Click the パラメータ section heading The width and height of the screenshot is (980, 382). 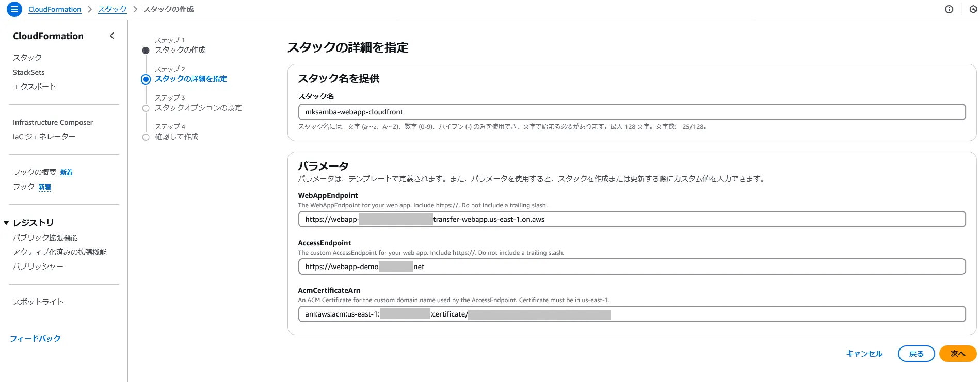pyautogui.click(x=324, y=166)
